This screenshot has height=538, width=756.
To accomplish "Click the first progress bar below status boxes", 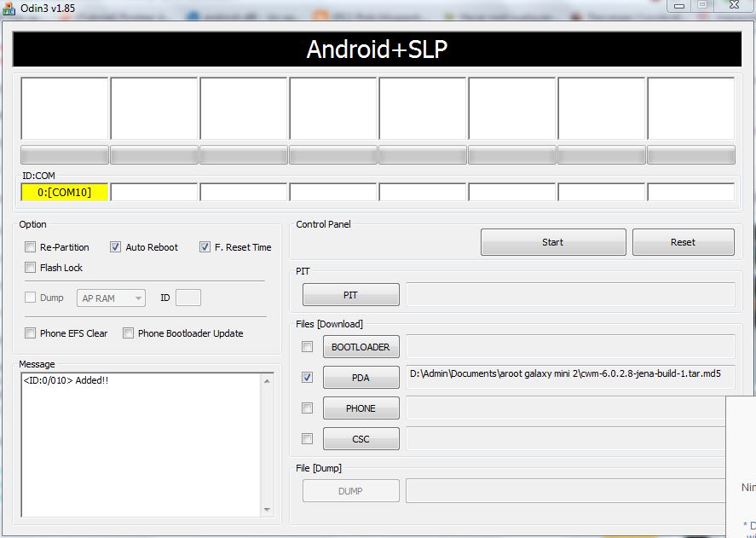I will point(65,155).
